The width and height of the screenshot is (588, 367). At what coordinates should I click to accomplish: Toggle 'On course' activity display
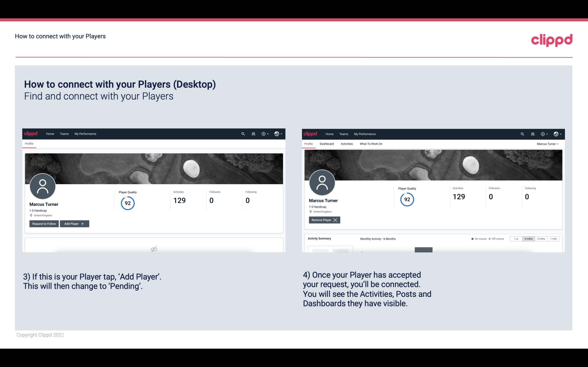click(477, 238)
